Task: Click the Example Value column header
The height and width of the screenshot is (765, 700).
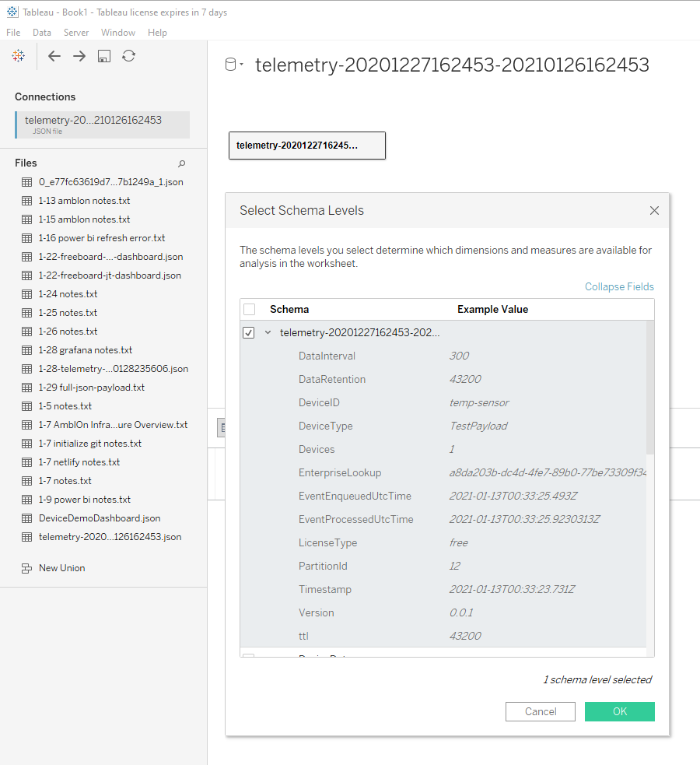Action: [492, 309]
